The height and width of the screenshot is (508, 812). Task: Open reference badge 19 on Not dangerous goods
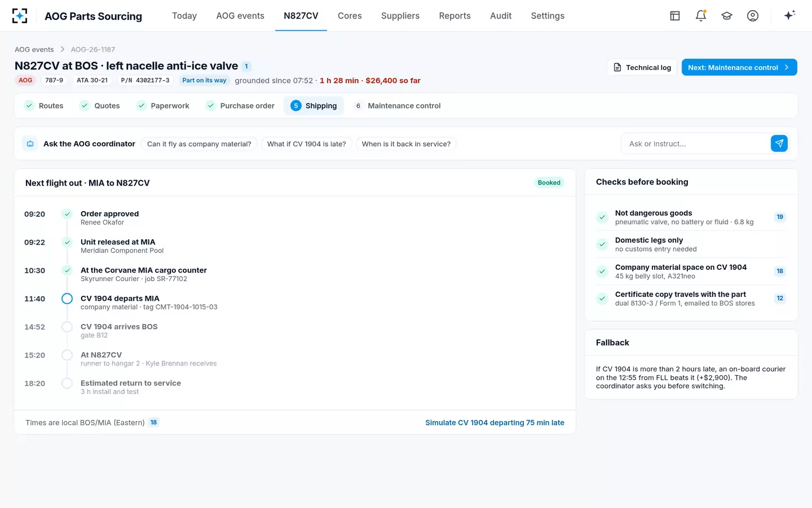[x=780, y=217]
